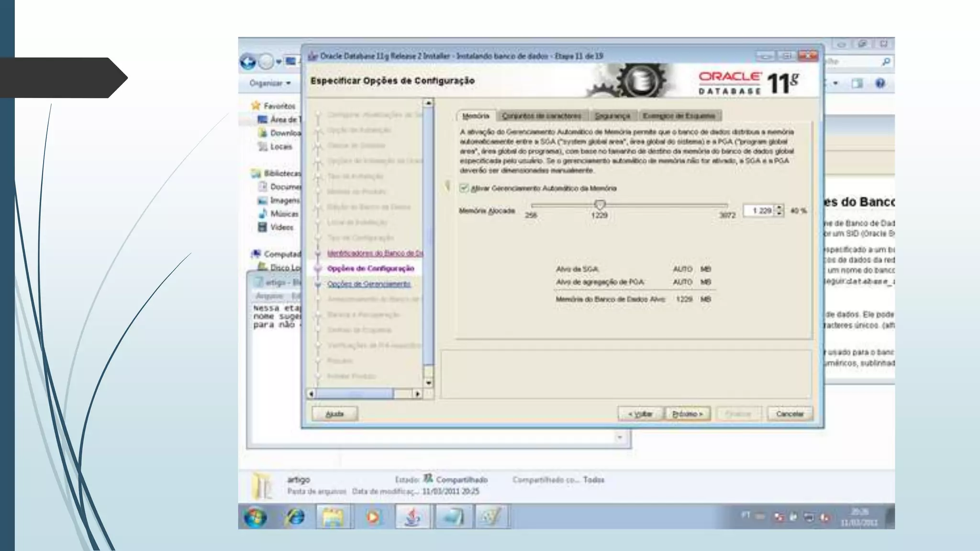Click the Memória Alocada slider handle
Viewport: 980px width, 551px height.
coord(600,205)
